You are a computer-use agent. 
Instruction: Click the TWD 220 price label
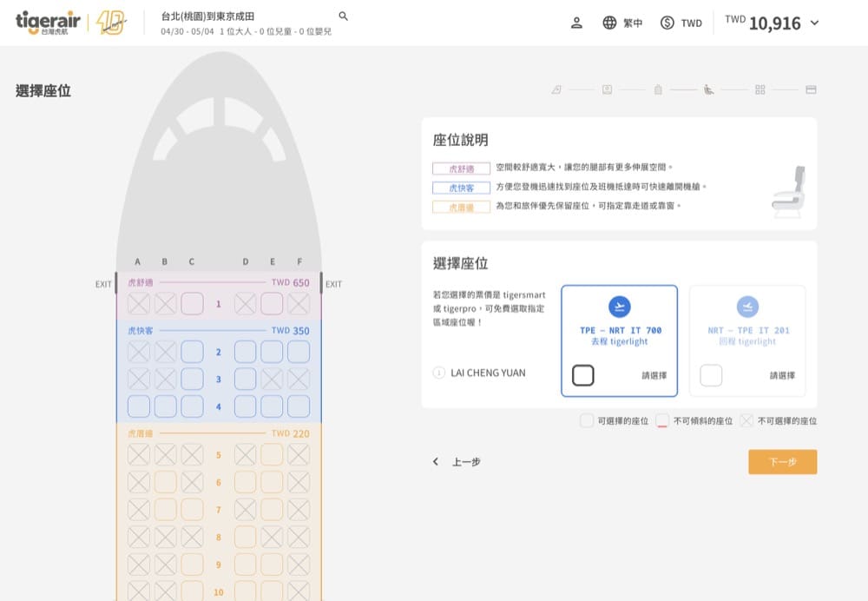(291, 433)
